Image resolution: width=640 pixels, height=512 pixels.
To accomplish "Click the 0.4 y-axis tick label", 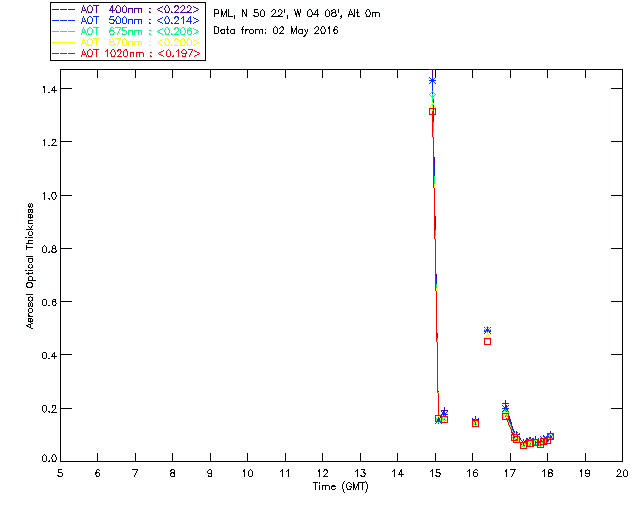I will point(49,355).
